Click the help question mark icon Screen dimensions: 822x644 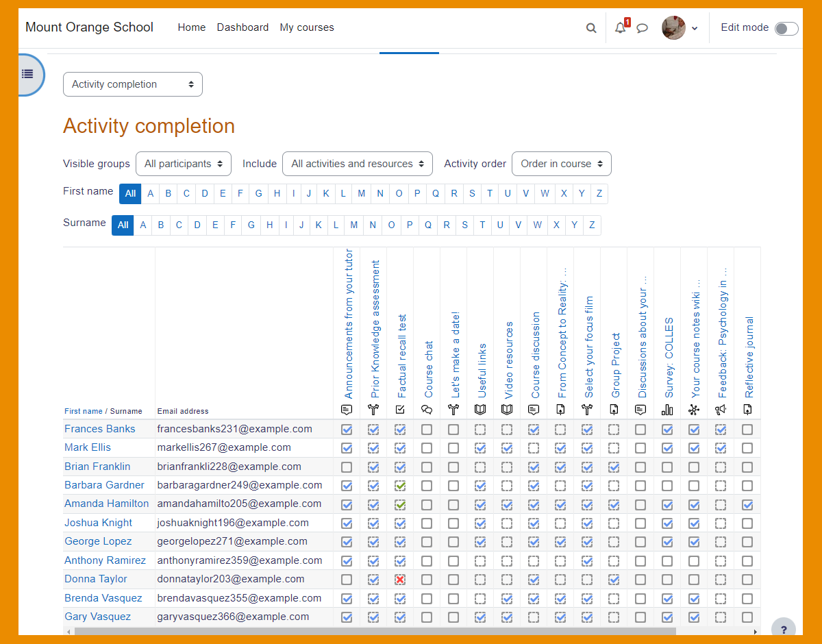pyautogui.click(x=784, y=630)
